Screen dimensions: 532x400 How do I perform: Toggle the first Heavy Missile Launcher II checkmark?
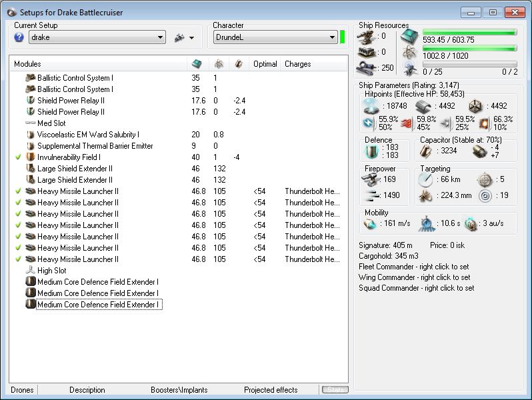(x=18, y=191)
